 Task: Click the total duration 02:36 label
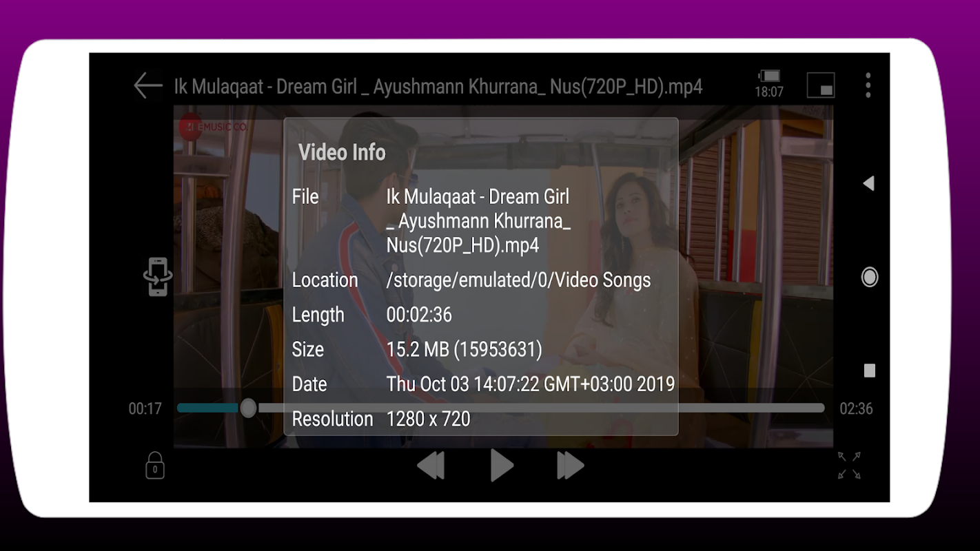click(856, 408)
